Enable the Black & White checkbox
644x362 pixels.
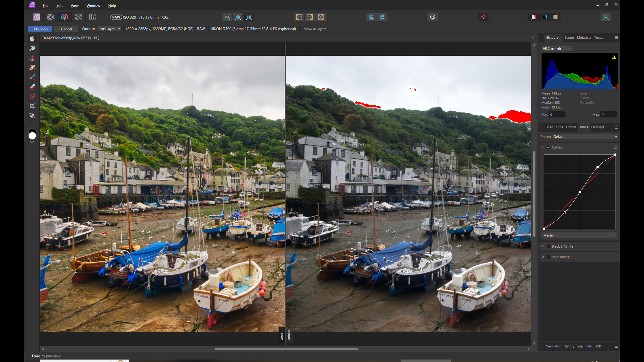click(x=548, y=246)
